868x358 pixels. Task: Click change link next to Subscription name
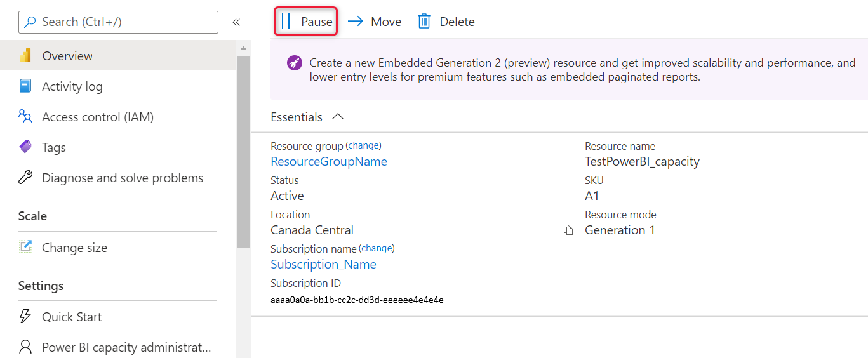pyautogui.click(x=377, y=248)
